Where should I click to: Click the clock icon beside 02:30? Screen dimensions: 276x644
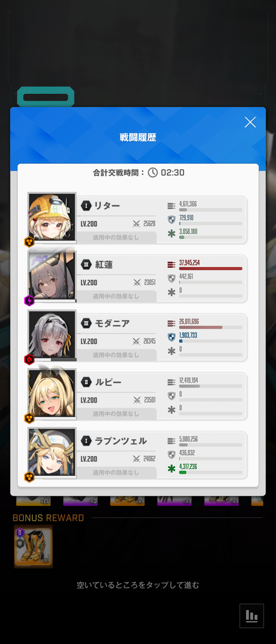pos(153,172)
